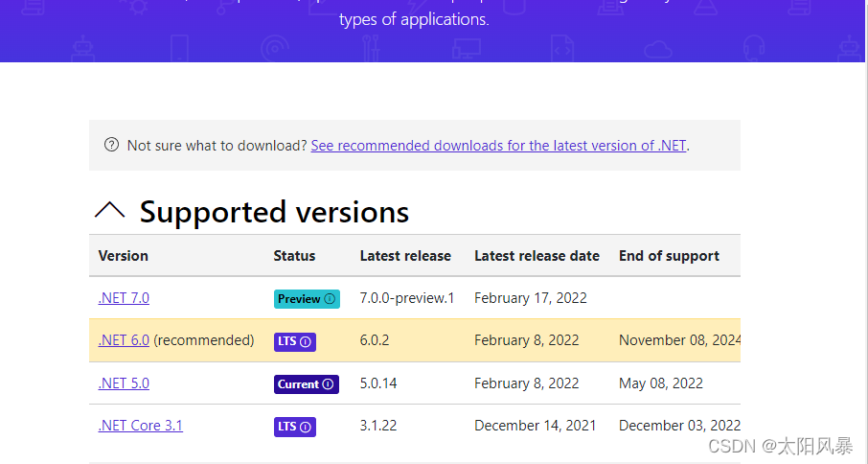Click the 7.0.0-preview.1 release cell
This screenshot has width=868, height=464.
tap(407, 298)
